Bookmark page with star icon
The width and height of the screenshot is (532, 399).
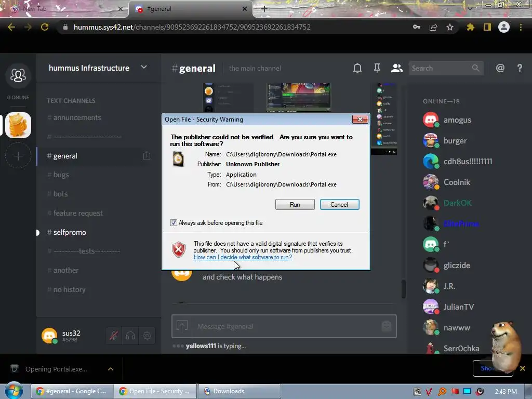450,27
